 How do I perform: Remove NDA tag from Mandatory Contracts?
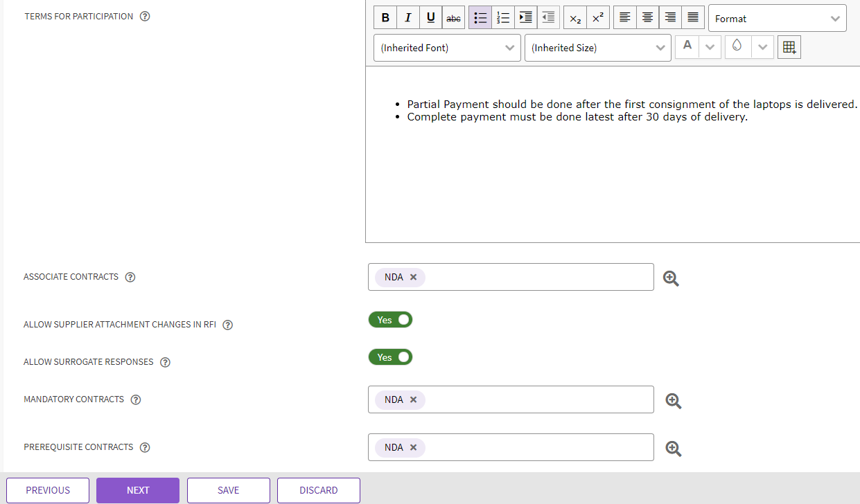click(414, 399)
